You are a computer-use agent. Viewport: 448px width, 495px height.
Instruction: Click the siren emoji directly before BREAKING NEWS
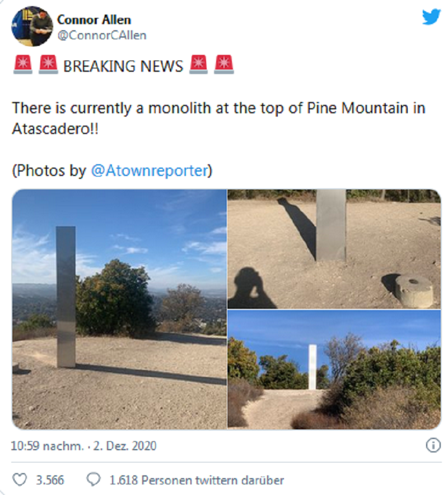point(48,65)
